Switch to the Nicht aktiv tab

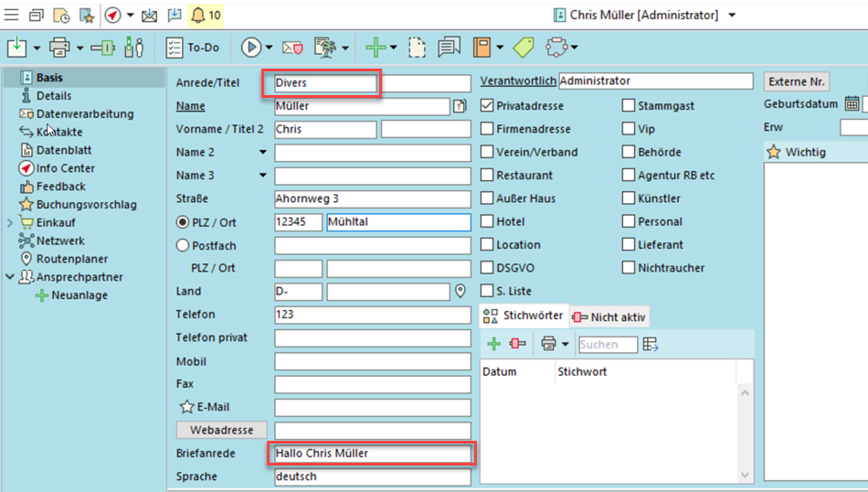pos(609,316)
